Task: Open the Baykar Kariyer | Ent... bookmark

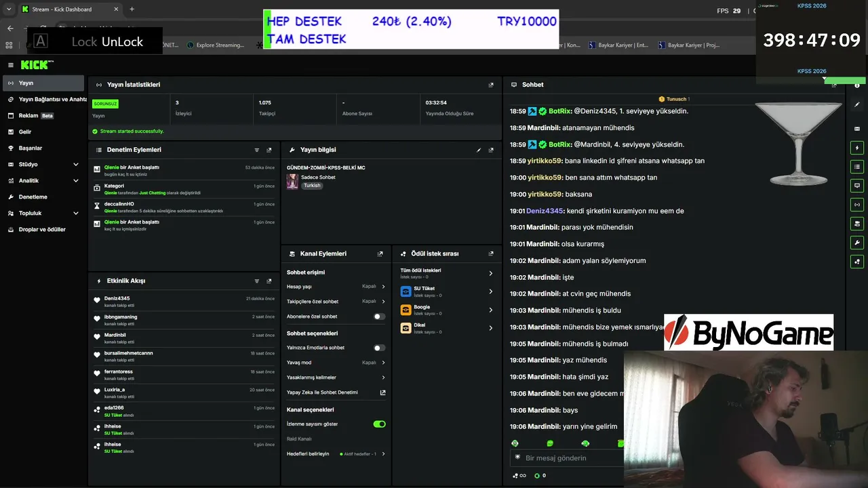Action: click(x=619, y=45)
